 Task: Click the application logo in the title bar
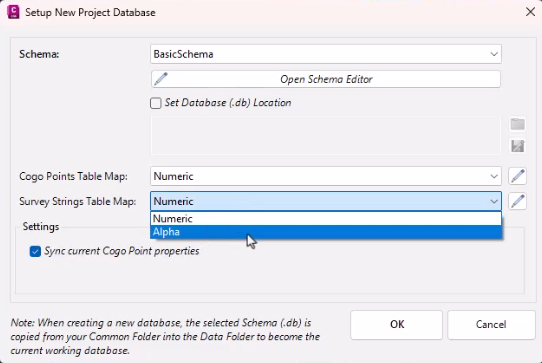tap(13, 12)
